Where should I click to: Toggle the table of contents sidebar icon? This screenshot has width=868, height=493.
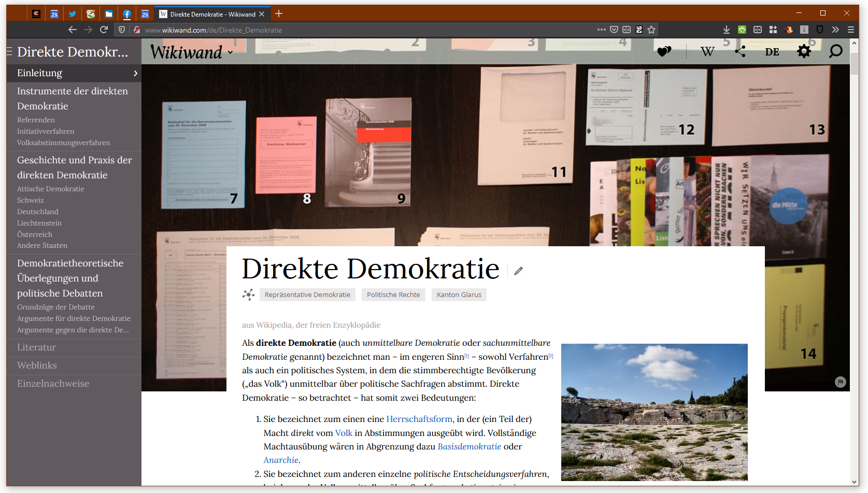[9, 51]
